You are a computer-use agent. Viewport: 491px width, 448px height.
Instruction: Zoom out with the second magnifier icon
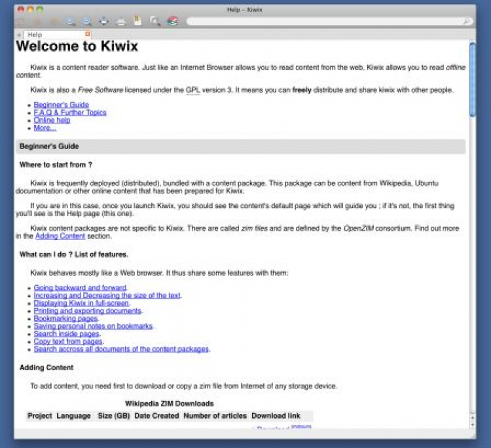coord(87,22)
